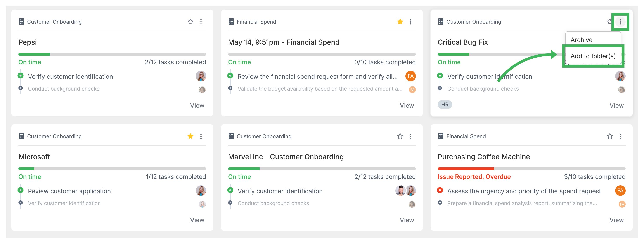View the Purchasing Coffee Machine process

616,220
